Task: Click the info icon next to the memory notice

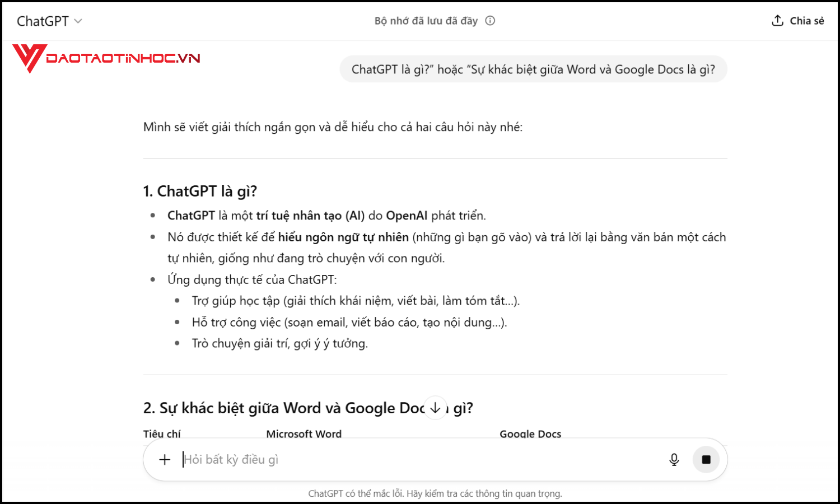Action: point(491,20)
